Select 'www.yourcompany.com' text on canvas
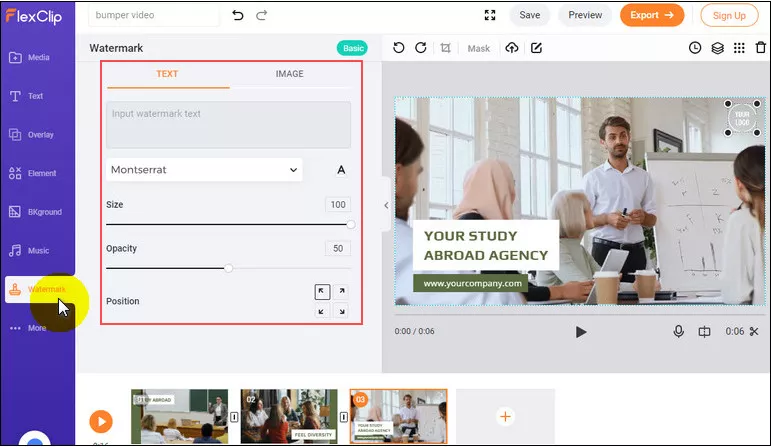771x447 pixels. pos(473,283)
